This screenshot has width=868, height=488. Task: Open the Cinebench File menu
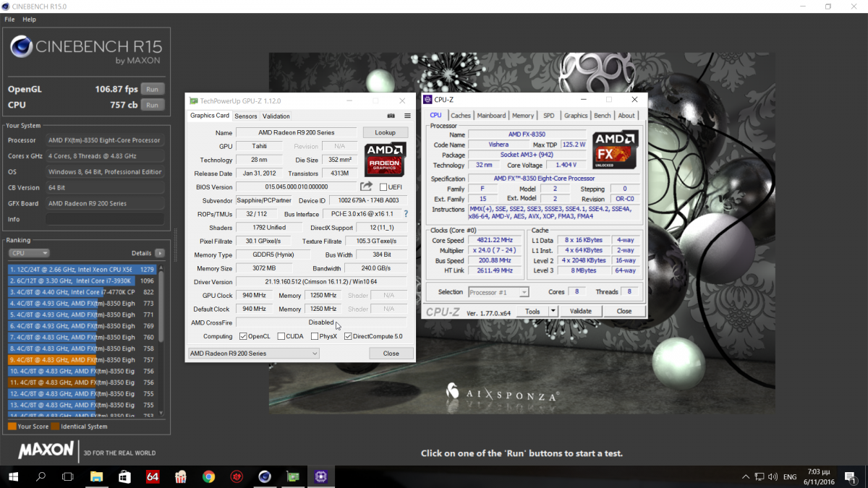point(9,20)
